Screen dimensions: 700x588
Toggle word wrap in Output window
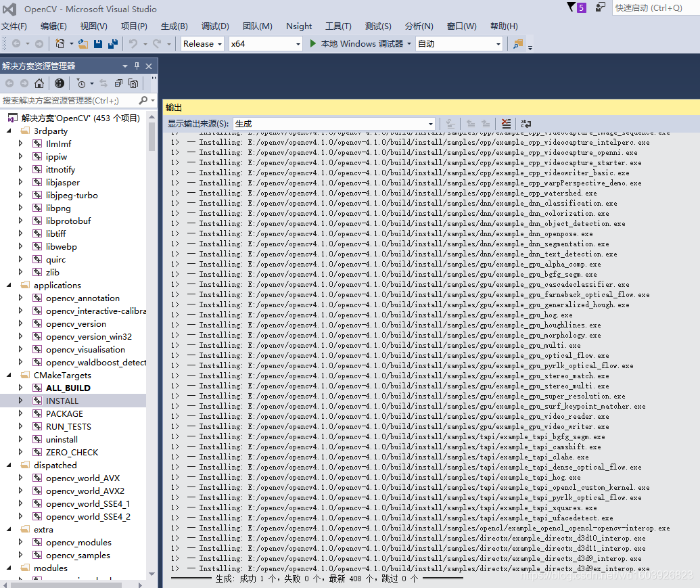pos(526,124)
